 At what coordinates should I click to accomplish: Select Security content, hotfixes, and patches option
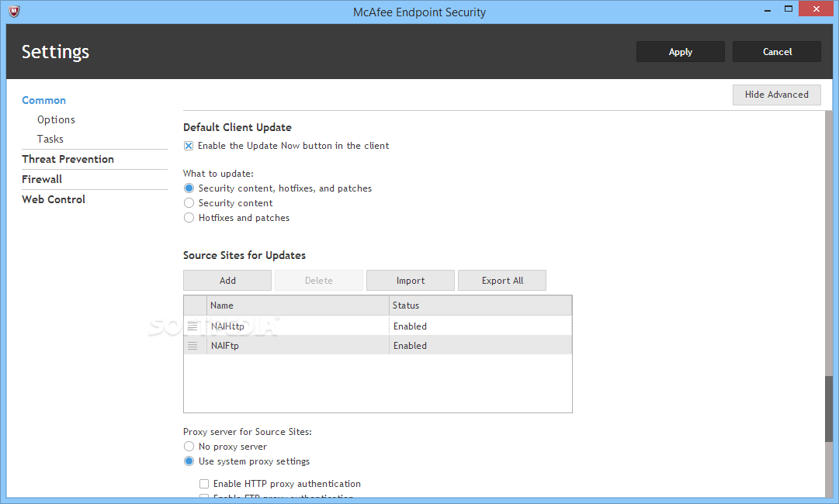pyautogui.click(x=189, y=188)
